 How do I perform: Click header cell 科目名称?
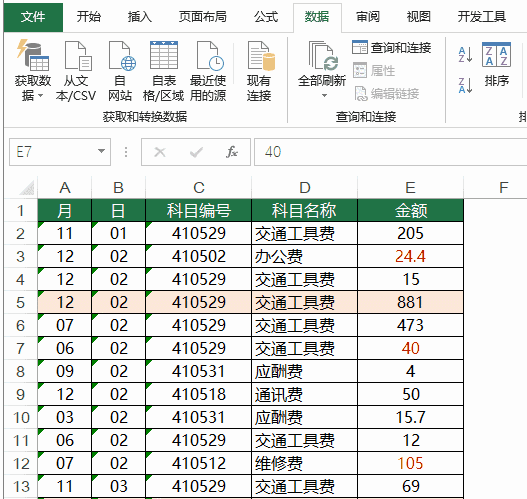pyautogui.click(x=305, y=211)
